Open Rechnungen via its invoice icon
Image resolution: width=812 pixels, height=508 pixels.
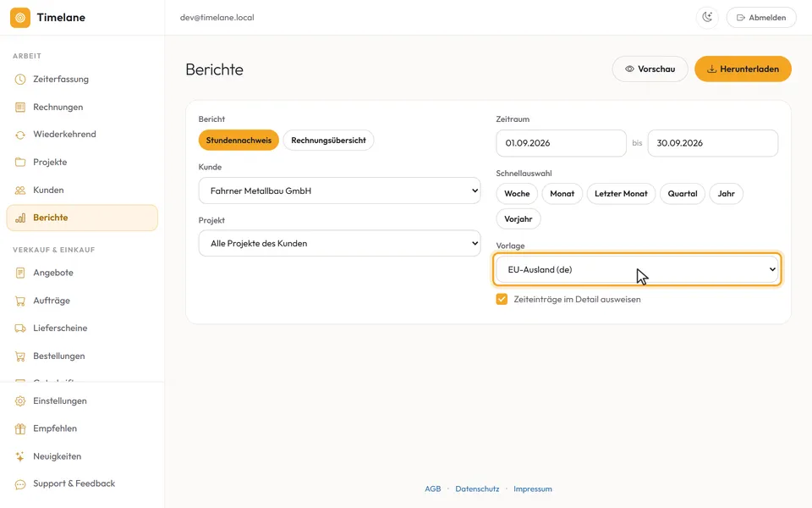pos(20,108)
